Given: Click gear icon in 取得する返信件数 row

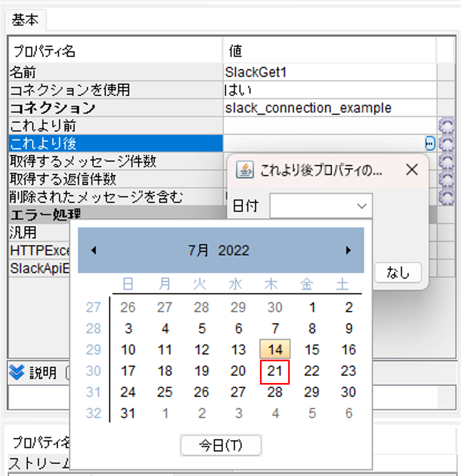Looking at the screenshot, I should pos(446,179).
